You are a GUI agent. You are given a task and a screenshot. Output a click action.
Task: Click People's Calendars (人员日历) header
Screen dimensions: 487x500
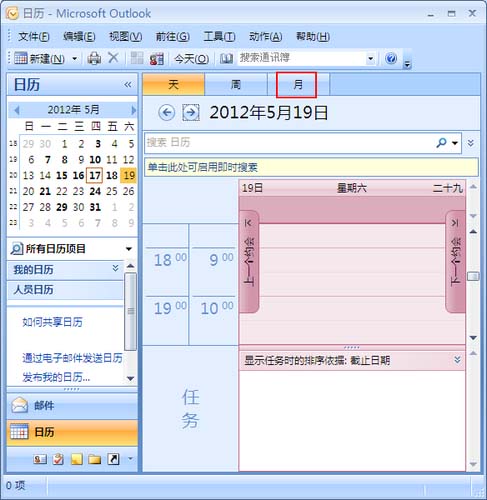[x=65, y=290]
